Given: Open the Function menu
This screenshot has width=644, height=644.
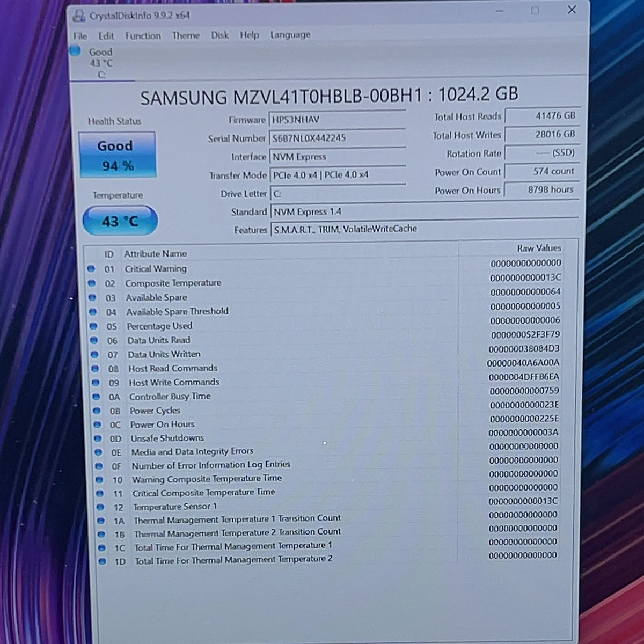Looking at the screenshot, I should (x=143, y=36).
